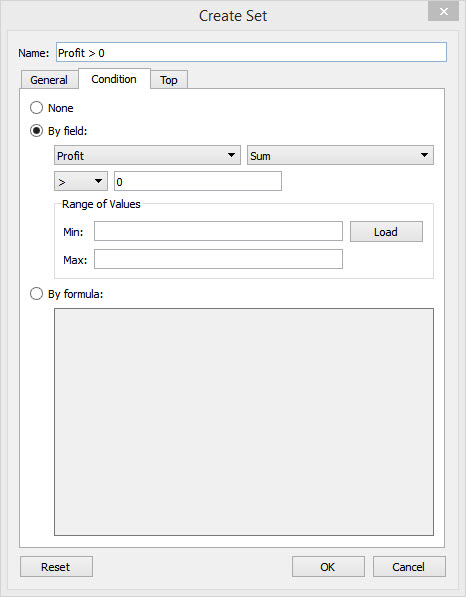Switch to the General tab
Image resolution: width=466 pixels, height=597 pixels.
pos(49,80)
